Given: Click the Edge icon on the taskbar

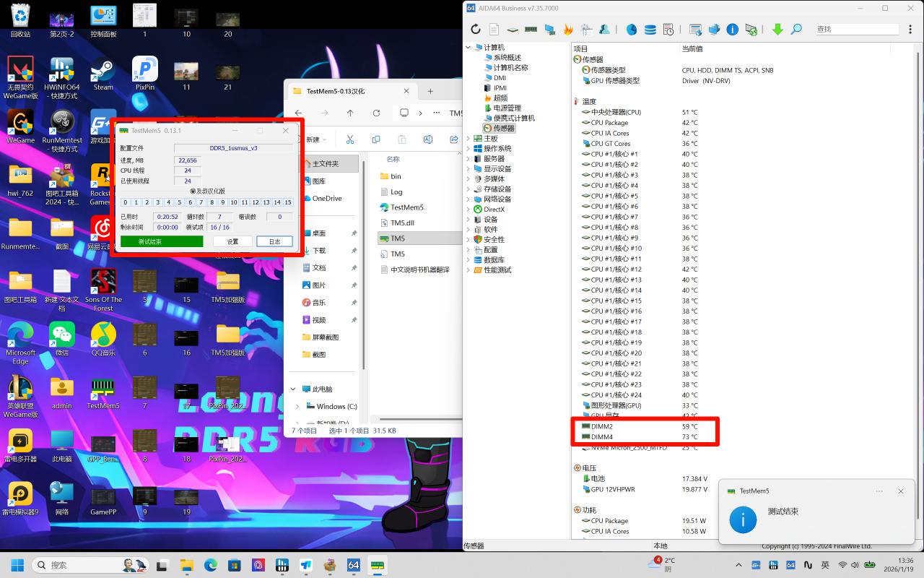Looking at the screenshot, I should click(x=210, y=565).
